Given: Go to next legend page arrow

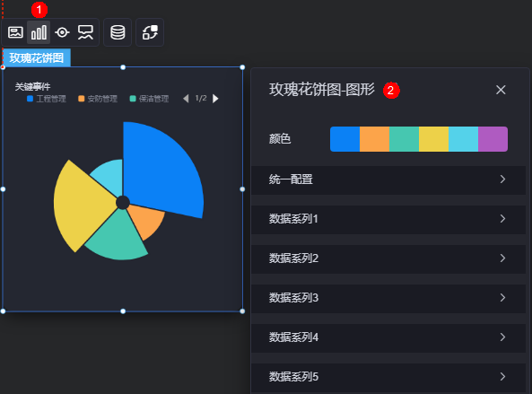Looking at the screenshot, I should point(215,99).
